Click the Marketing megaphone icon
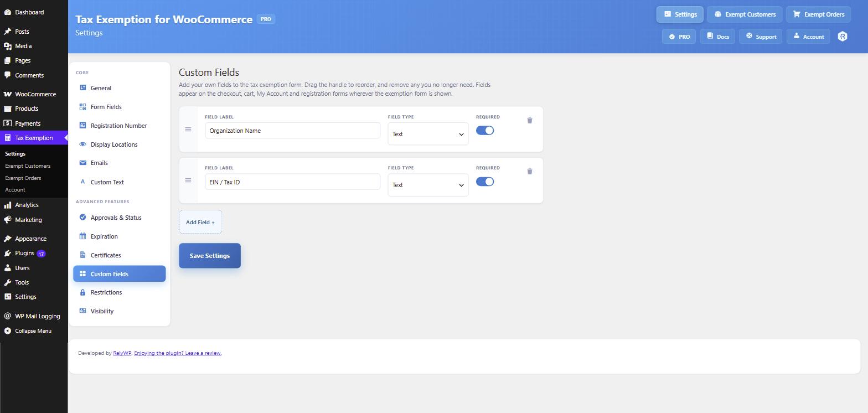The width and height of the screenshot is (868, 413). [7, 220]
